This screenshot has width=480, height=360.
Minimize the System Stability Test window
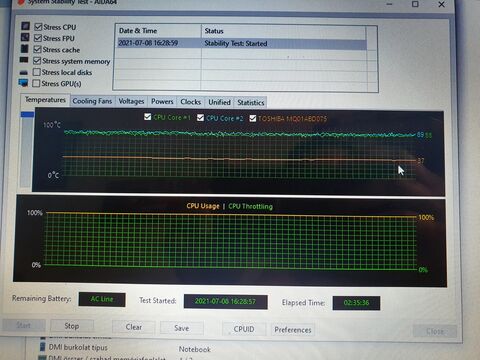click(390, 4)
